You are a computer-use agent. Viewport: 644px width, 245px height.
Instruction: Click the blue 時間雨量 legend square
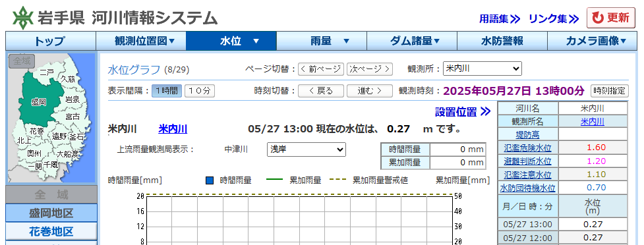(210, 180)
